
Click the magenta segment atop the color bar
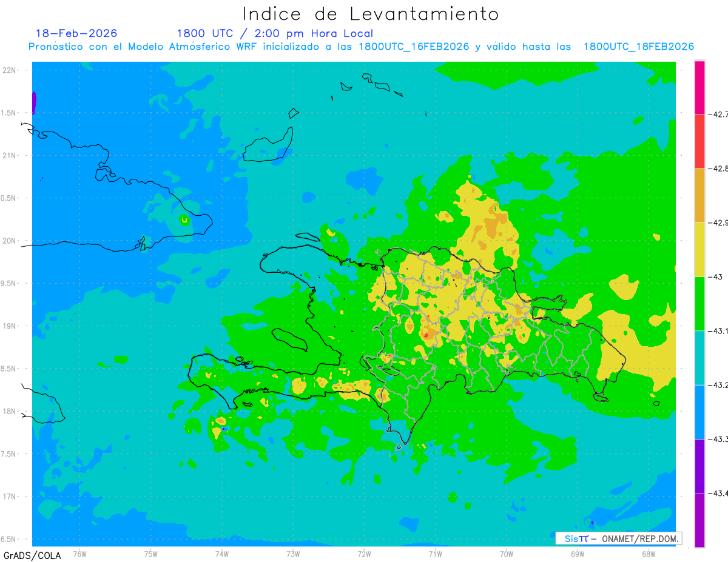(699, 87)
